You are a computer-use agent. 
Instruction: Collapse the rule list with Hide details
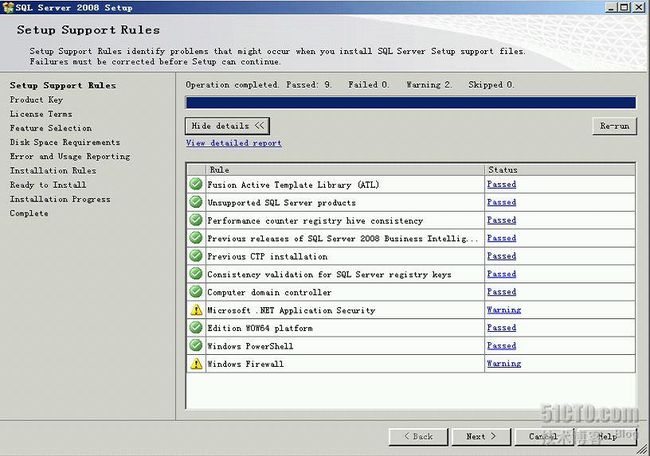click(227, 126)
